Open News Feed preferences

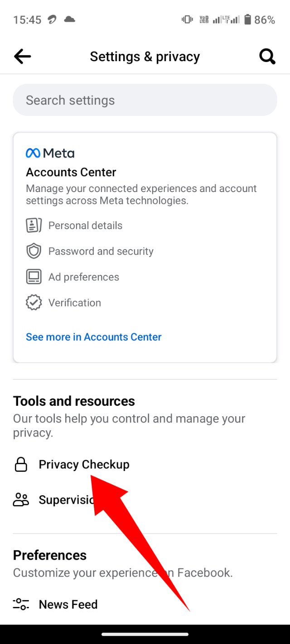68,604
